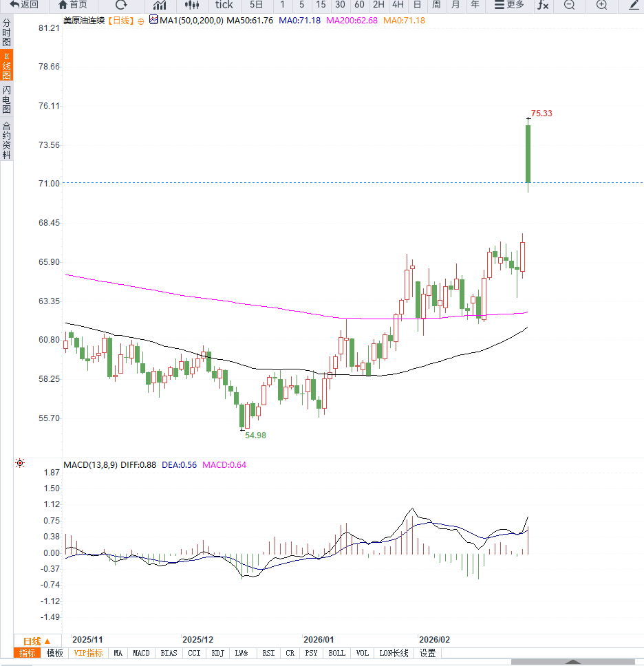Image resolution: width=644 pixels, height=666 pixels.
Task: Click the tall green candlestick near 75.33
Action: (528, 153)
